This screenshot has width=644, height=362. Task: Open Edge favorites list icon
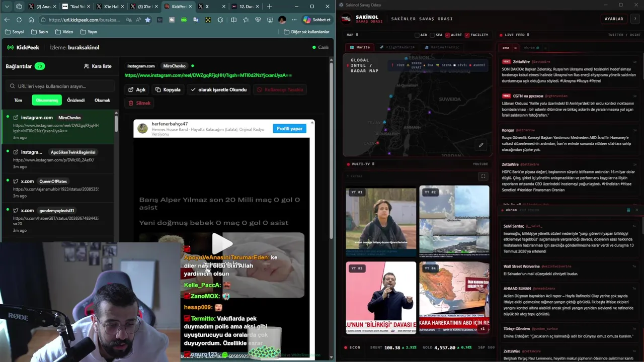(246, 20)
